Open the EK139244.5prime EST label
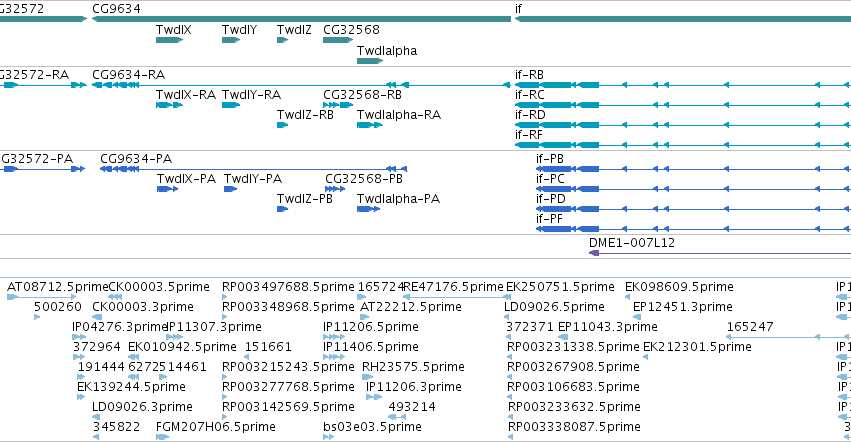The width and height of the screenshot is (851, 442). pos(131,387)
